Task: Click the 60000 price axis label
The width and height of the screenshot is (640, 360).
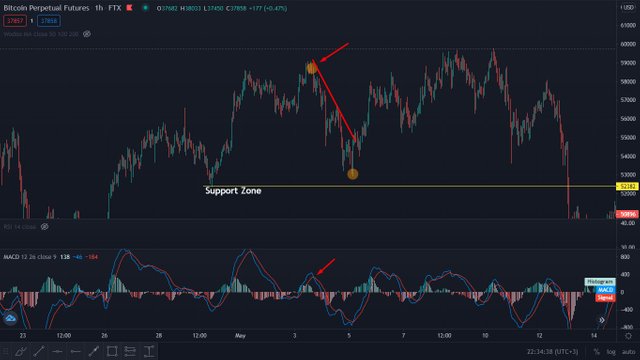Action: click(x=628, y=44)
